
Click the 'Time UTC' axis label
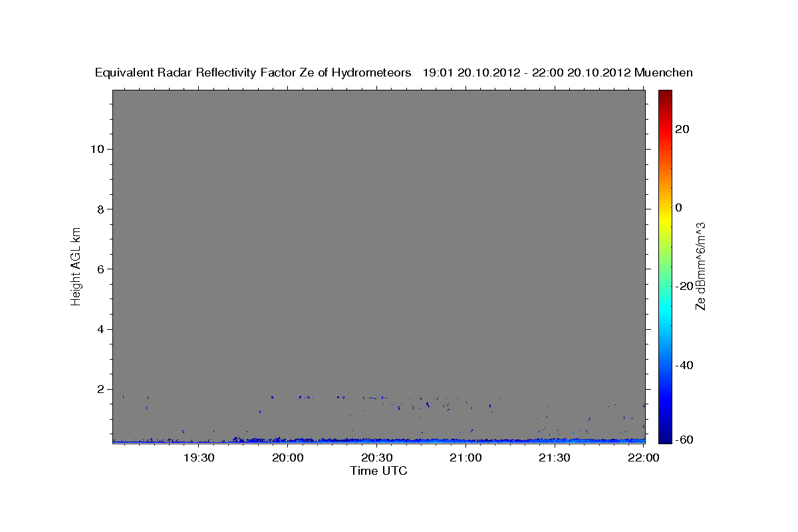point(378,471)
